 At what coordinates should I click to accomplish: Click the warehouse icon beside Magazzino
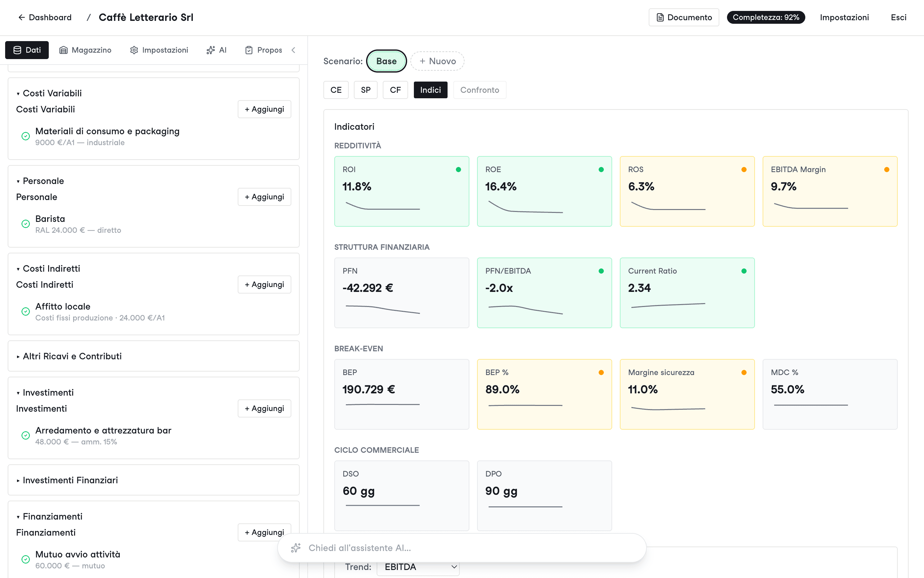tap(64, 50)
